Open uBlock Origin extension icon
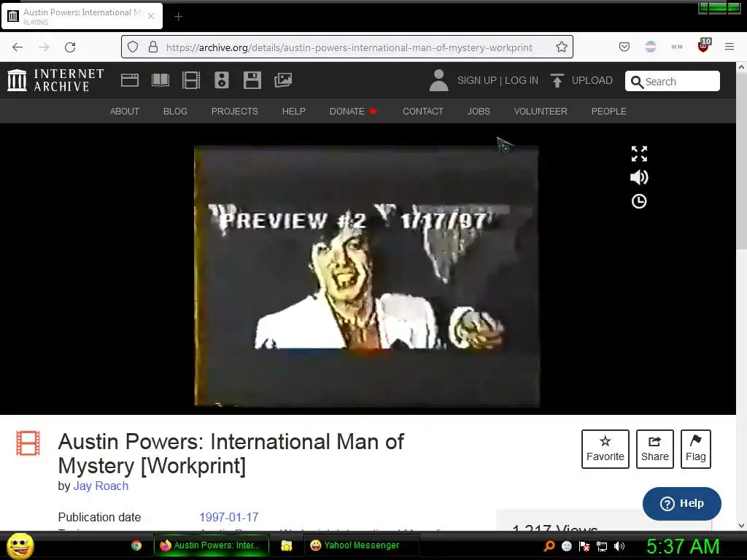 click(704, 46)
